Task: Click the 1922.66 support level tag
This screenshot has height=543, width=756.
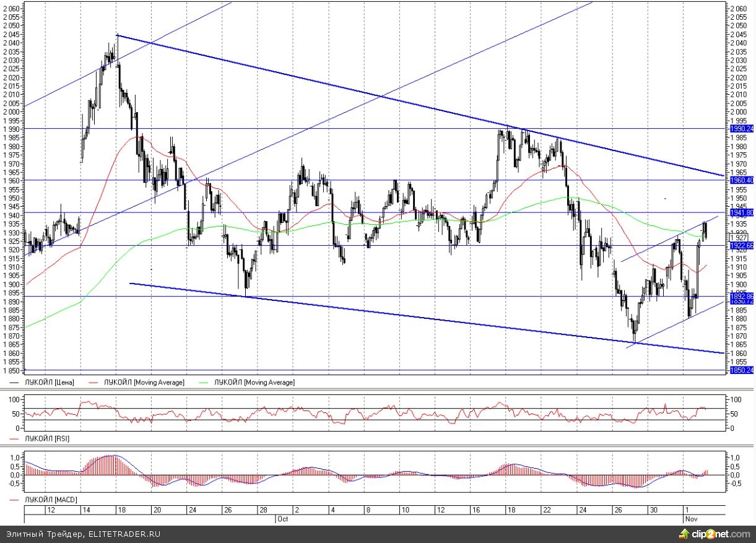Action: 741,245
